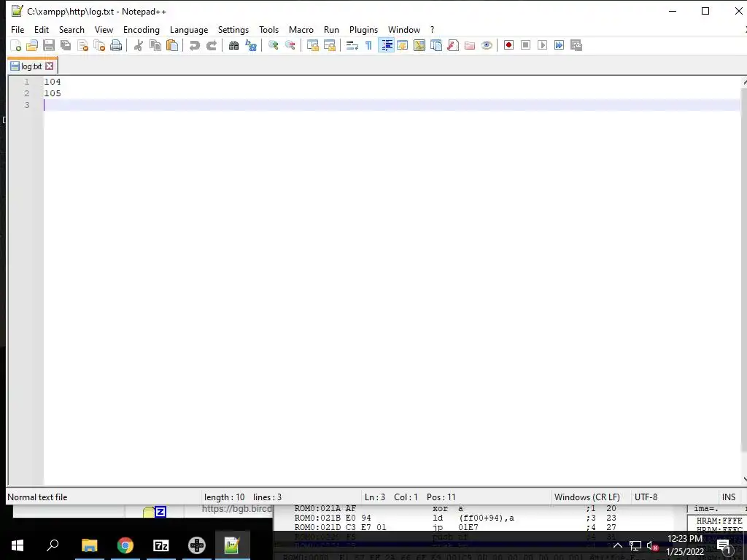
Task: Open the Tools menu
Action: tap(268, 29)
